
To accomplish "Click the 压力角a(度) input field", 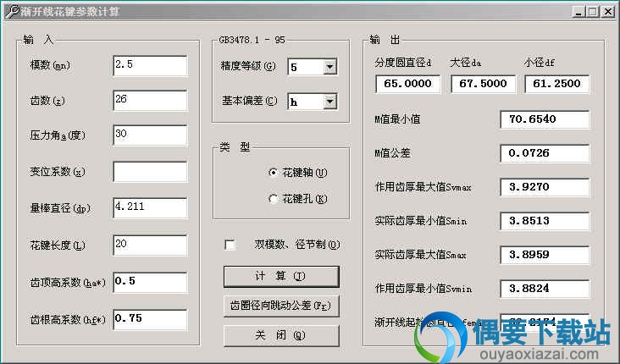I will [x=150, y=135].
